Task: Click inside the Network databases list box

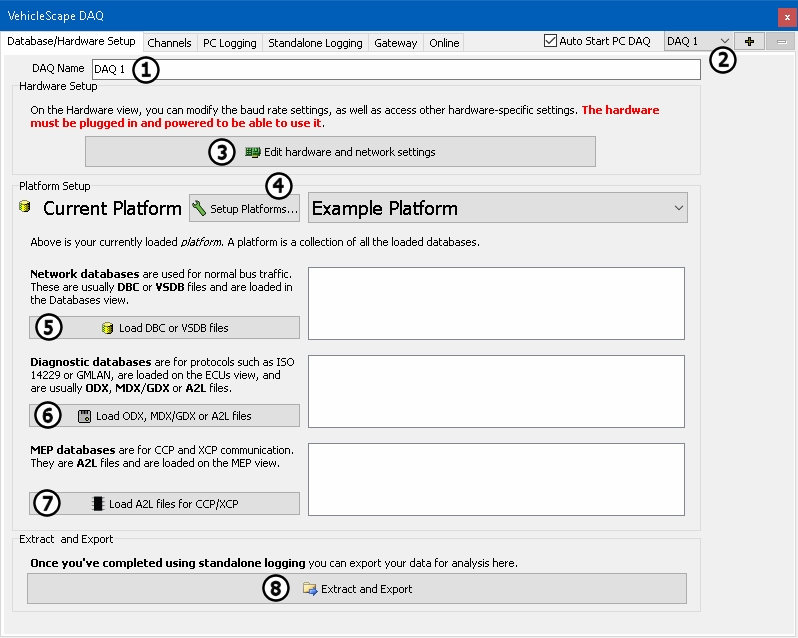Action: point(496,302)
